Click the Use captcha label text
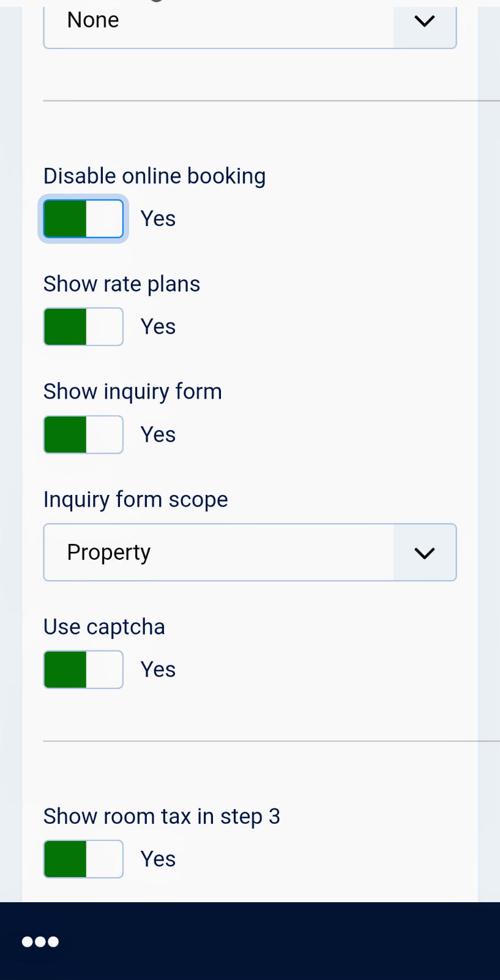The image size is (500, 980). [104, 627]
